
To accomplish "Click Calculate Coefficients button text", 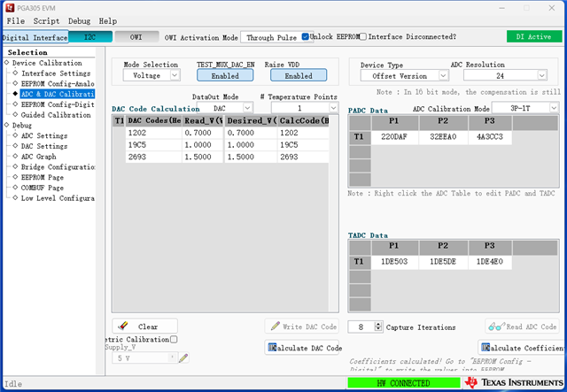I will pos(527,348).
